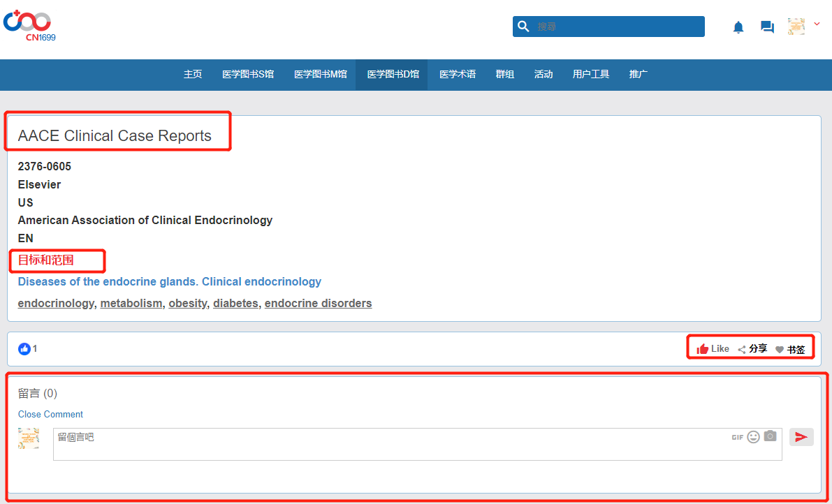
Task: Open the messages chat icon
Action: pyautogui.click(x=767, y=27)
